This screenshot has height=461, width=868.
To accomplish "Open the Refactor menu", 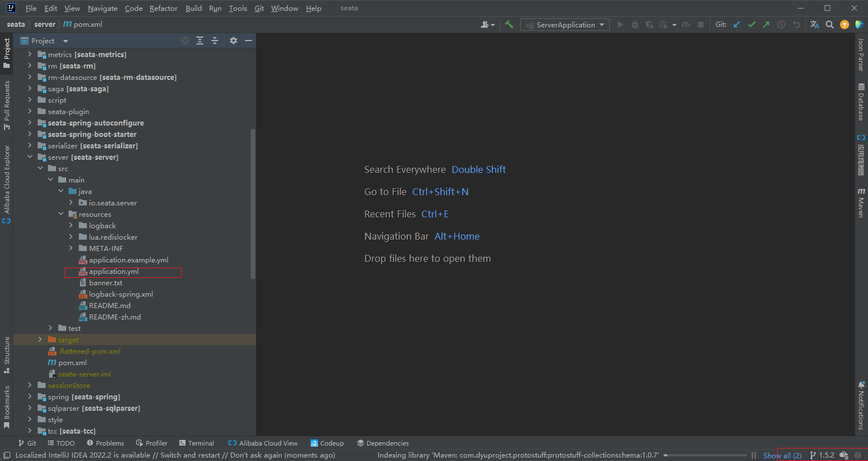I will 163,8.
